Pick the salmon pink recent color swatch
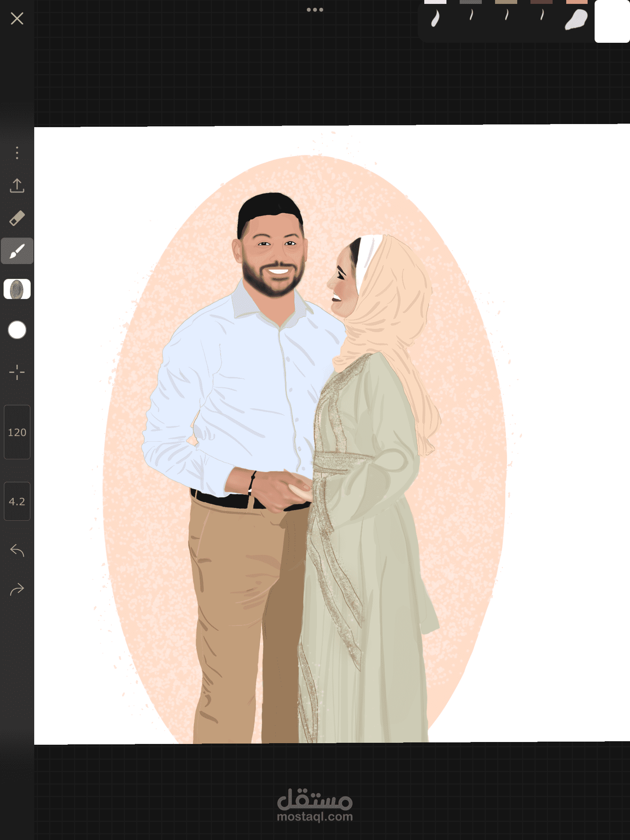Viewport: 630px width, 840px height. (x=577, y=2)
